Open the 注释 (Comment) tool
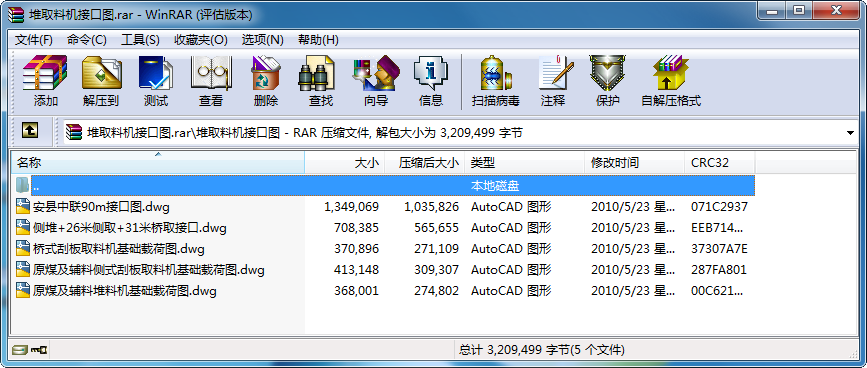867x368 pixels. click(553, 81)
